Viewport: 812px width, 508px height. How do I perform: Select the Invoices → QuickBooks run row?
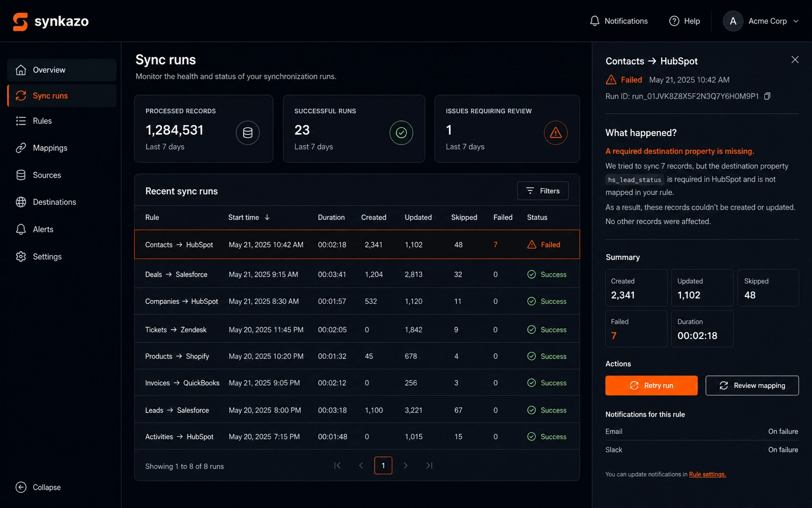[357, 383]
